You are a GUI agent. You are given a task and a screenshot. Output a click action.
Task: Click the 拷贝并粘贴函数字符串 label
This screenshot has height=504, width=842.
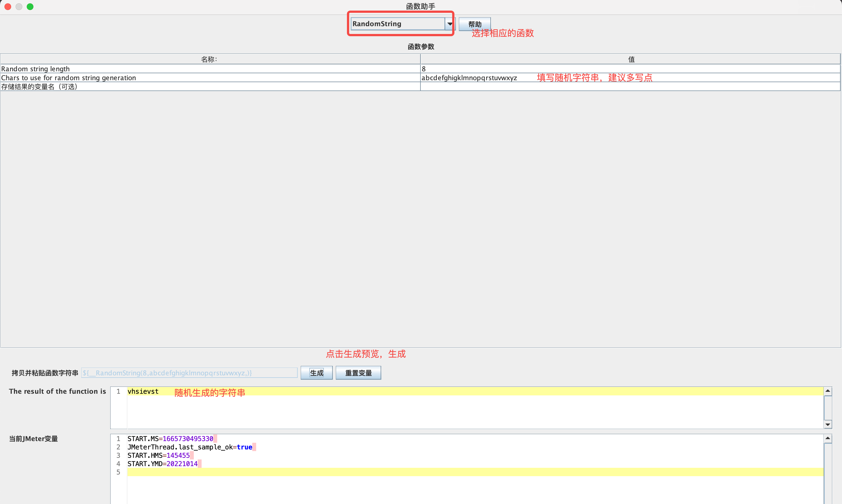pyautogui.click(x=45, y=373)
